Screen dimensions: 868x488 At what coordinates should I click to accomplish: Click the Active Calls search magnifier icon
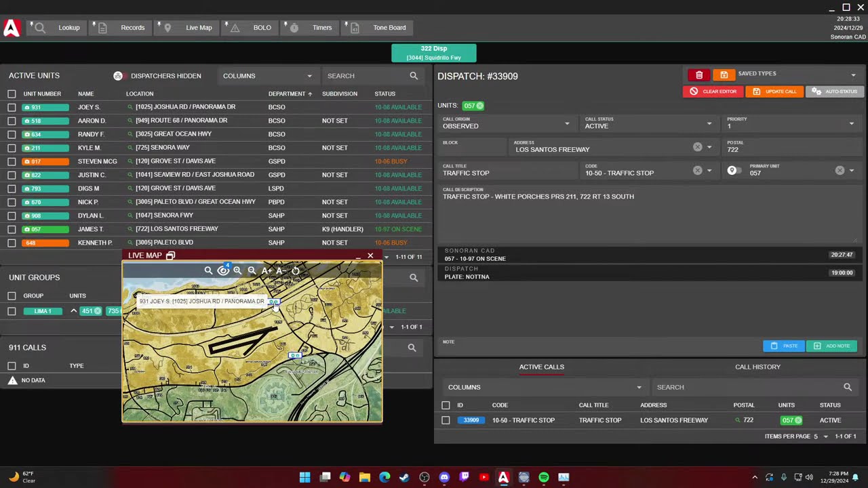[x=848, y=387]
